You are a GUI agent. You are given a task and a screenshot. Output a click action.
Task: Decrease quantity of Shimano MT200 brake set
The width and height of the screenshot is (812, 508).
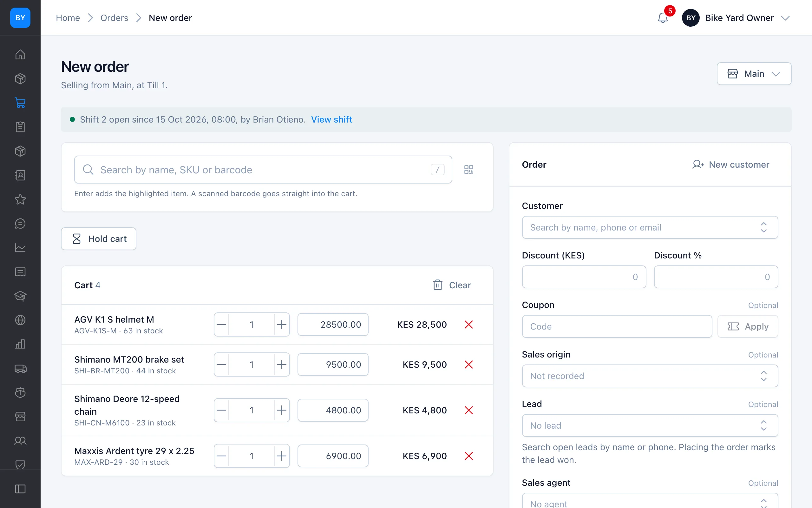tap(221, 364)
